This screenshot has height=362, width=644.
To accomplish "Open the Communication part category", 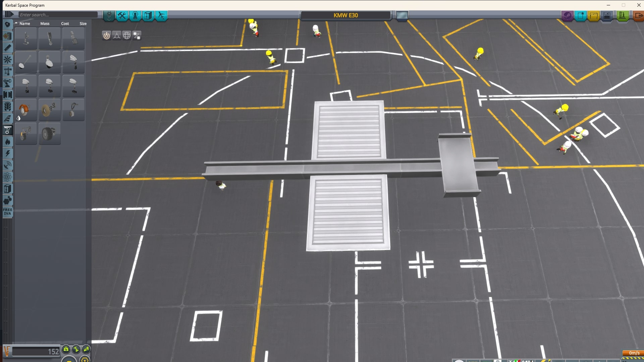I will 7,165.
